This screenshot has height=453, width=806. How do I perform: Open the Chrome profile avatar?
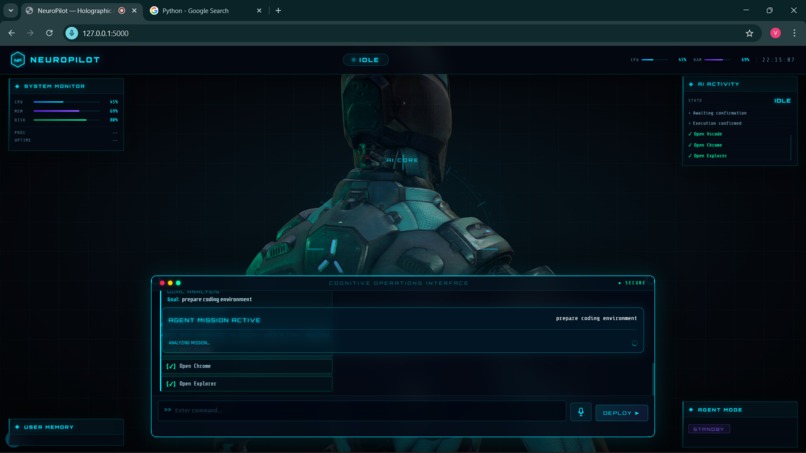(x=775, y=33)
